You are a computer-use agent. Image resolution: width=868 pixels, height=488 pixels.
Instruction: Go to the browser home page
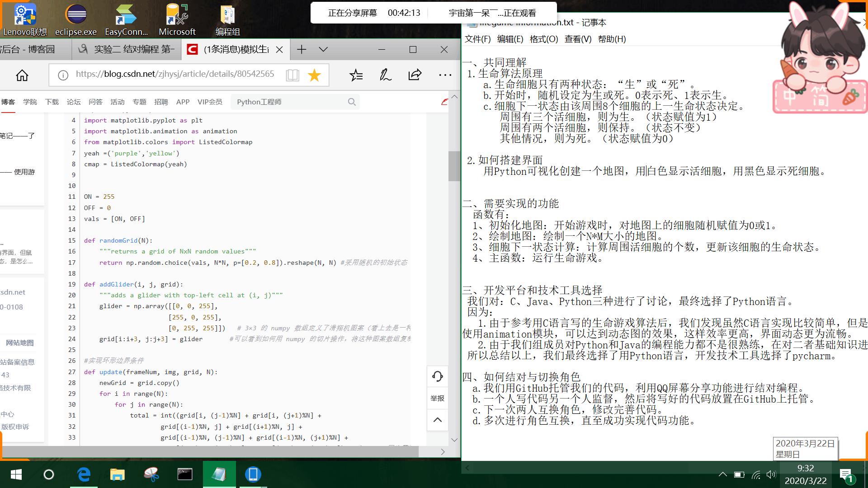tap(22, 75)
